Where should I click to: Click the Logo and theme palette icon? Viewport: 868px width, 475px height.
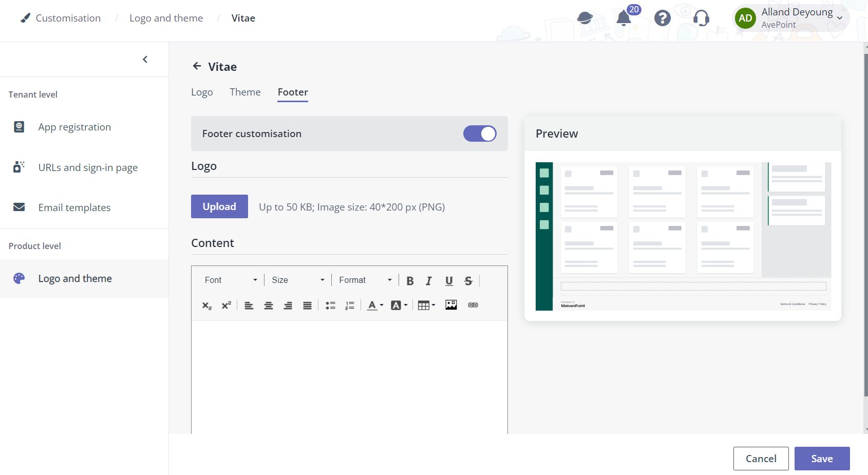click(x=19, y=278)
